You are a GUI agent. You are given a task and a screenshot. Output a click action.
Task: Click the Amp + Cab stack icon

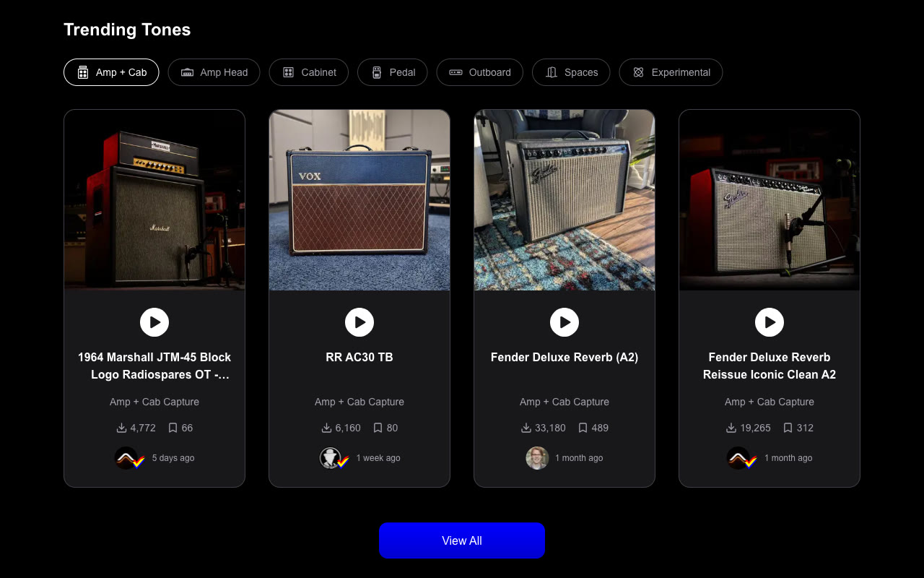pyautogui.click(x=83, y=72)
